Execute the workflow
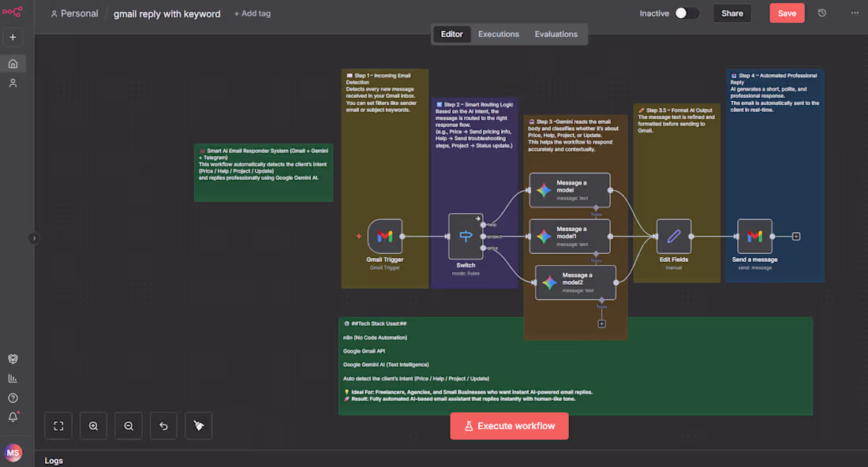Screen dimensions: 868x467 [x=509, y=425]
